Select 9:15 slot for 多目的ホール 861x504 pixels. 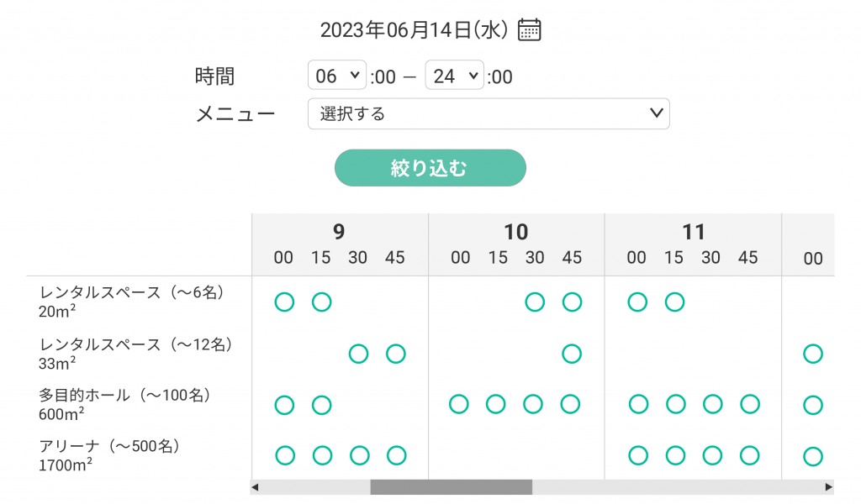point(322,405)
